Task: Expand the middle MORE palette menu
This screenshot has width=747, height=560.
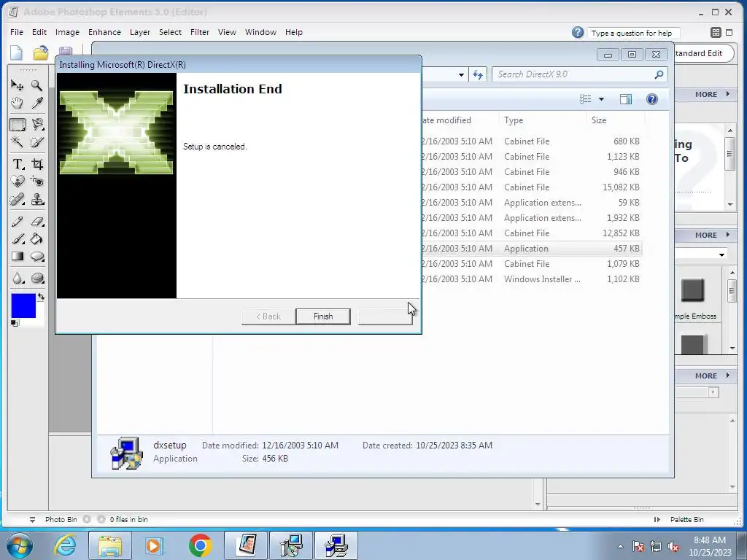Action: 712,235
